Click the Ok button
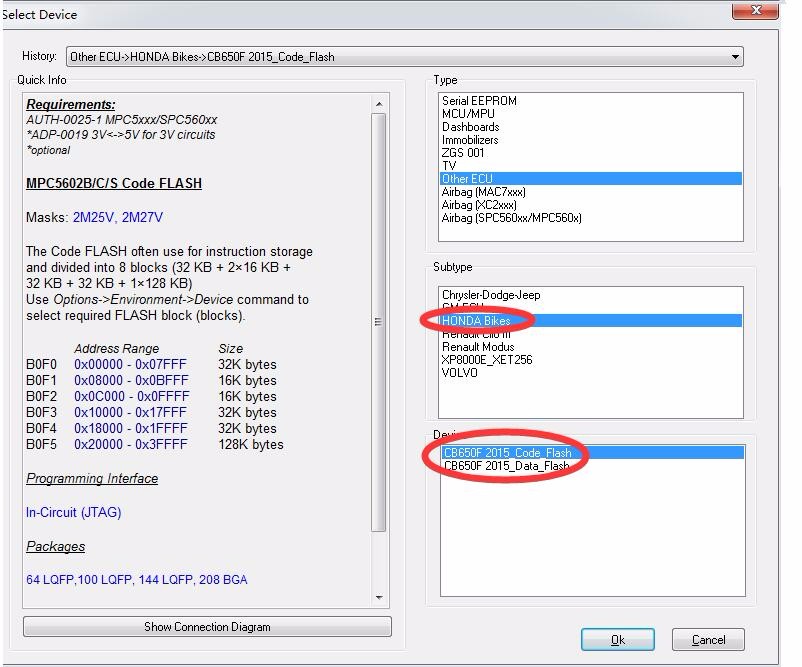Screen dimensions: 802x667 tap(617, 639)
